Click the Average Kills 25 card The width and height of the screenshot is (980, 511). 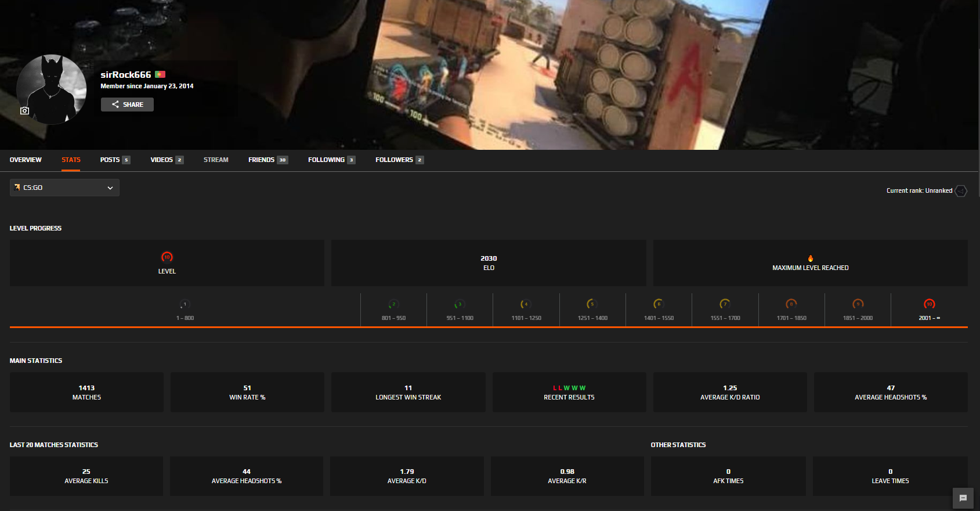(86, 476)
